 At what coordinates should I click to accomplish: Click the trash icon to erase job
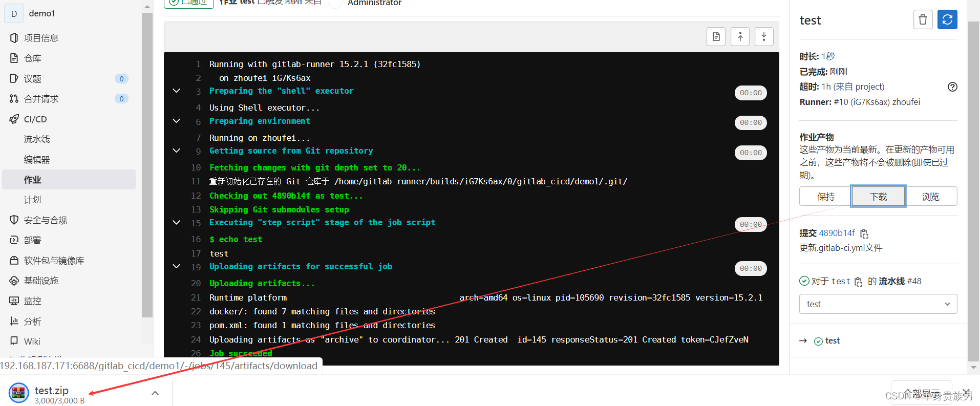(923, 19)
